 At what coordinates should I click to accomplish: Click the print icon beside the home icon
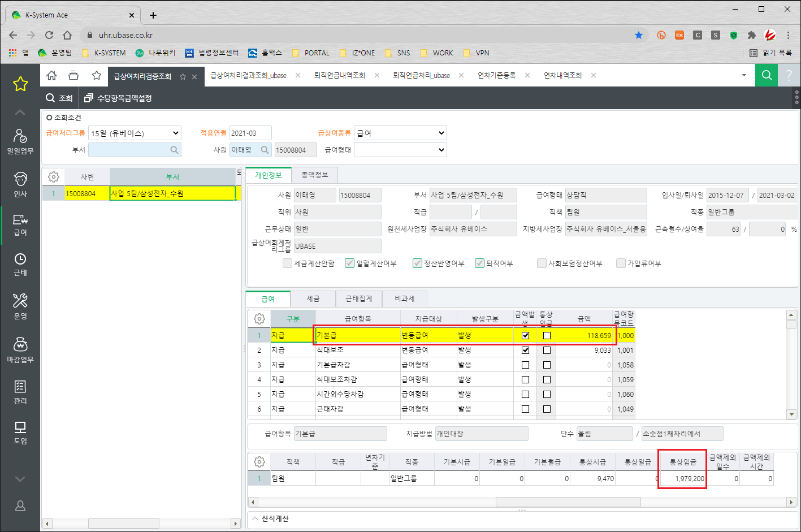click(73, 75)
